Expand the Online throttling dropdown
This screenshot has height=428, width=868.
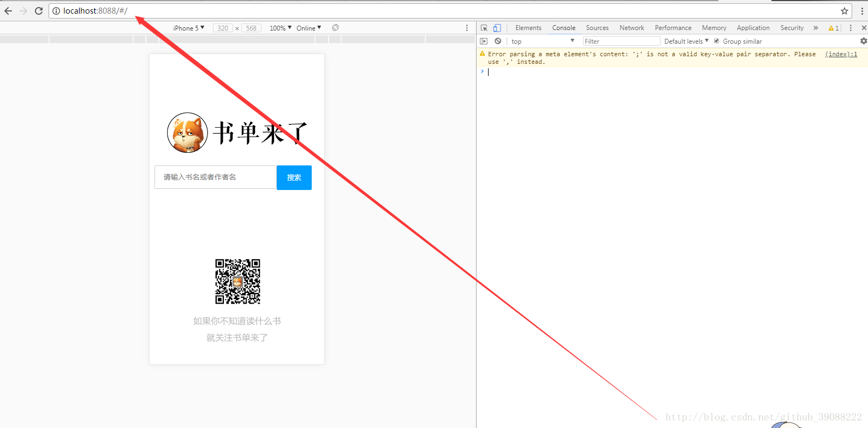coord(308,28)
